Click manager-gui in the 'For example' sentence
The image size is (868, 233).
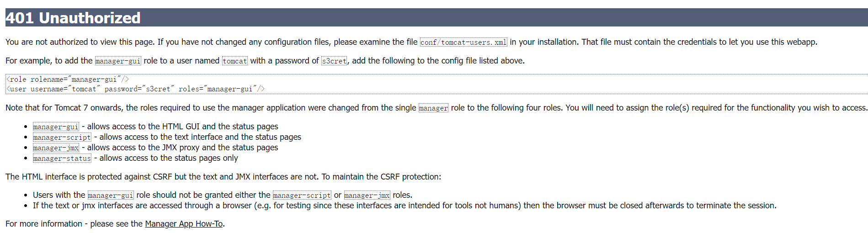118,61
